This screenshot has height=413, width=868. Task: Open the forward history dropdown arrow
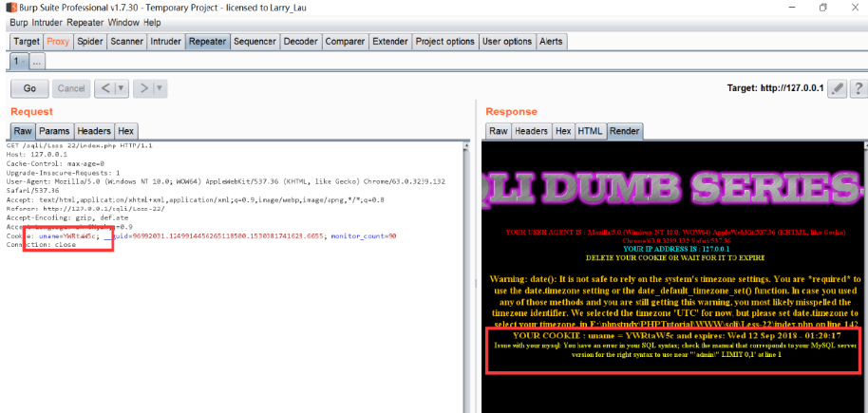160,88
